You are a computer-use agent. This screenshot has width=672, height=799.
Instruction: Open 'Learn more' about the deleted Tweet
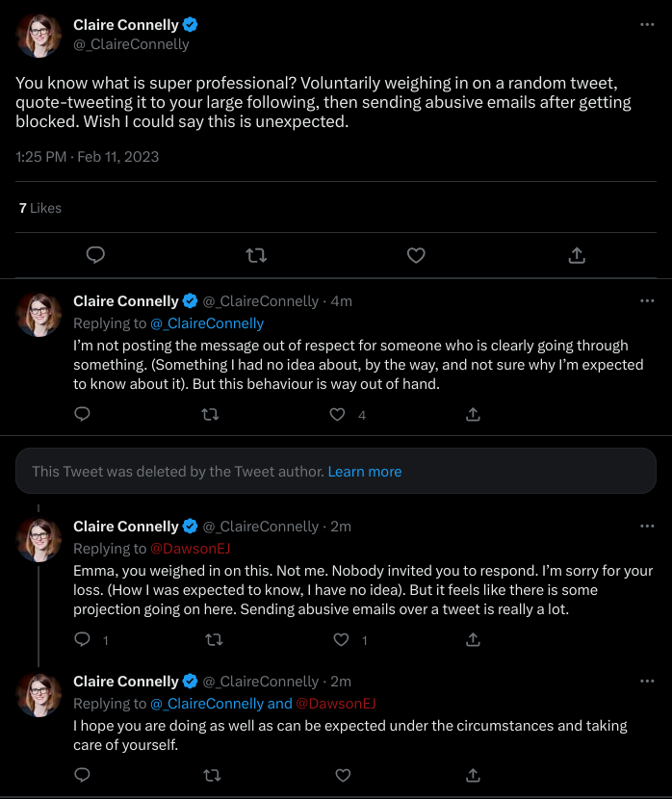[365, 472]
